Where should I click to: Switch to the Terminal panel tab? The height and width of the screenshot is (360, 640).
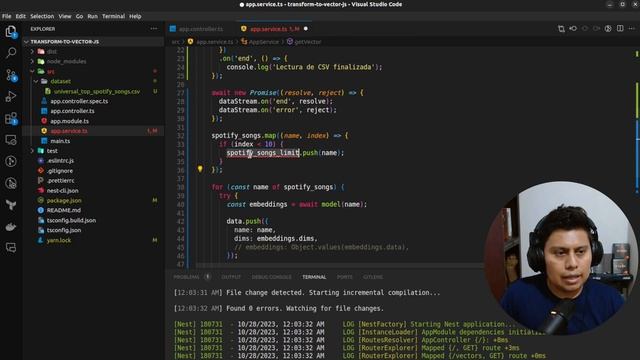coord(314,277)
